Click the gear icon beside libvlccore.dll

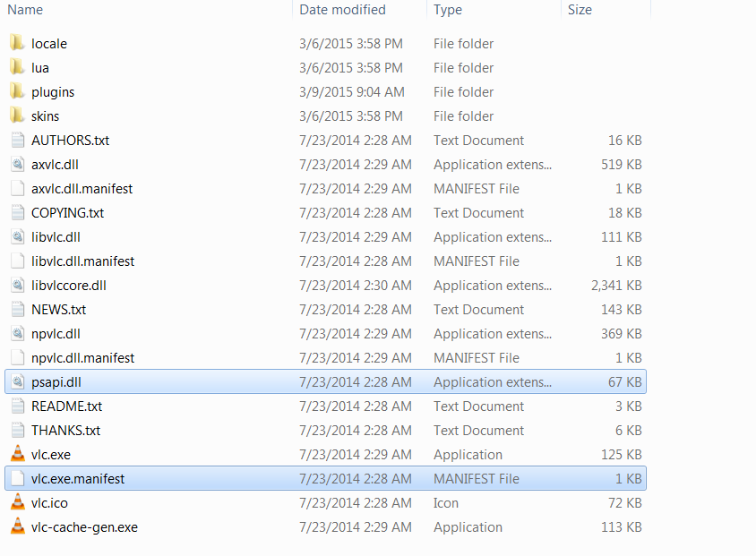click(17, 286)
